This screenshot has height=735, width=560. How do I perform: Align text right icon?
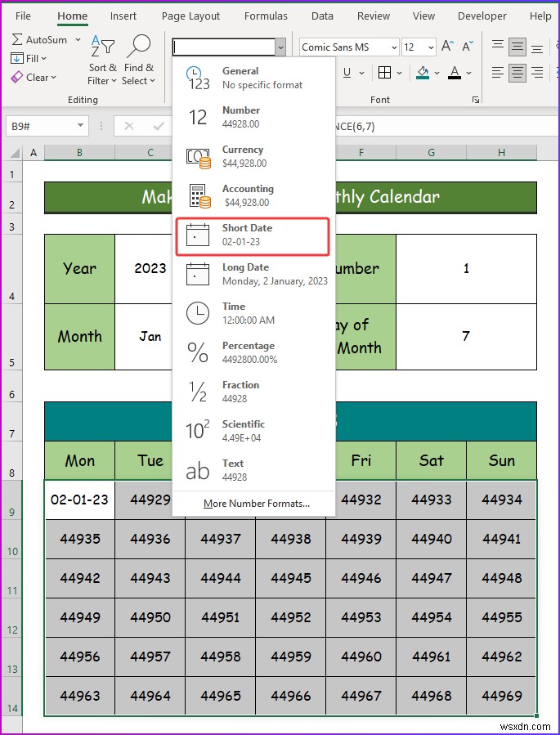click(537, 73)
